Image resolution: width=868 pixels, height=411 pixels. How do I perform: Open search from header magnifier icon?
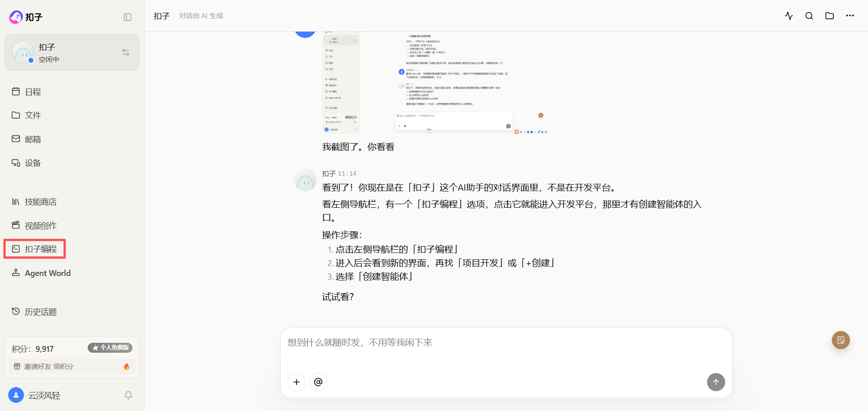pos(809,16)
